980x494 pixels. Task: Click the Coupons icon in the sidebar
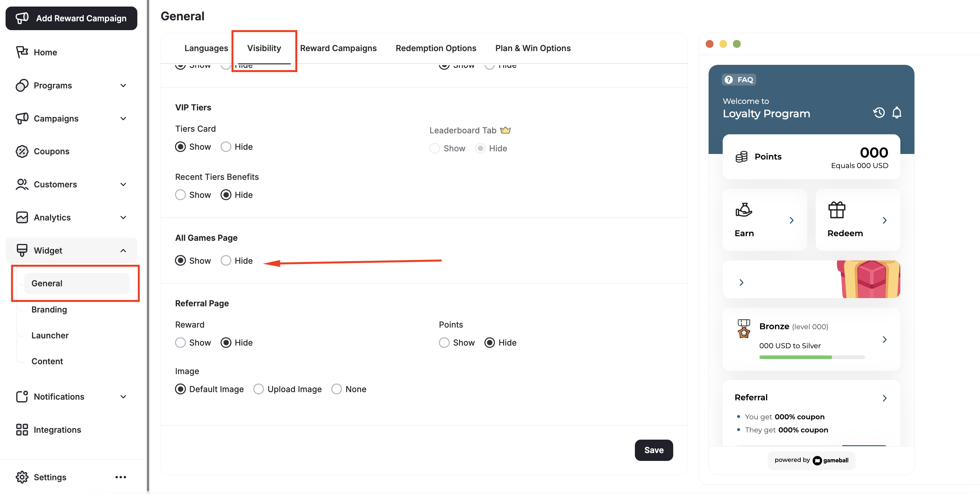coord(22,151)
